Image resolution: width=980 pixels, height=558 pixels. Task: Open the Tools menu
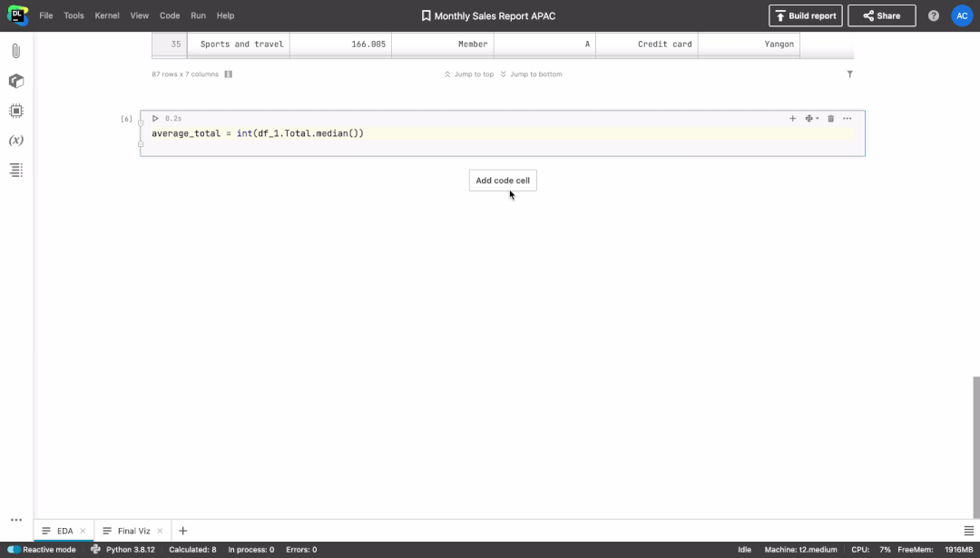tap(73, 15)
